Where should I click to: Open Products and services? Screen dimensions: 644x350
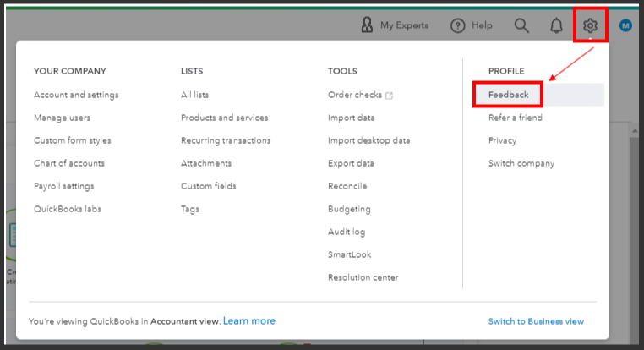click(224, 118)
